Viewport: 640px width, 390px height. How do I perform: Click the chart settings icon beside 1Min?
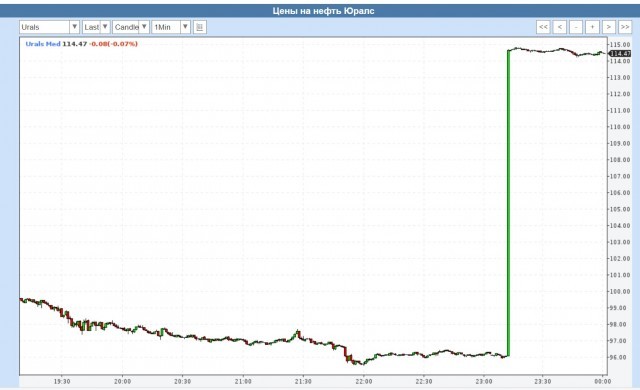coord(200,27)
